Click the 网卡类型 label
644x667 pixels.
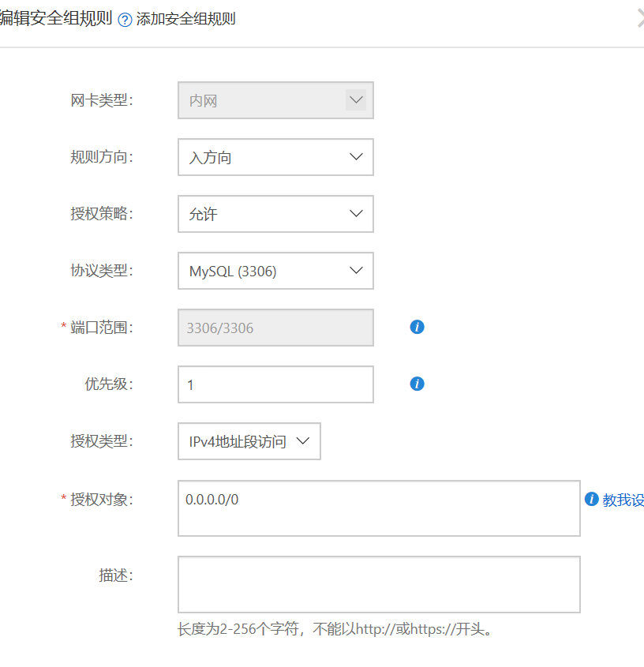[x=102, y=101]
